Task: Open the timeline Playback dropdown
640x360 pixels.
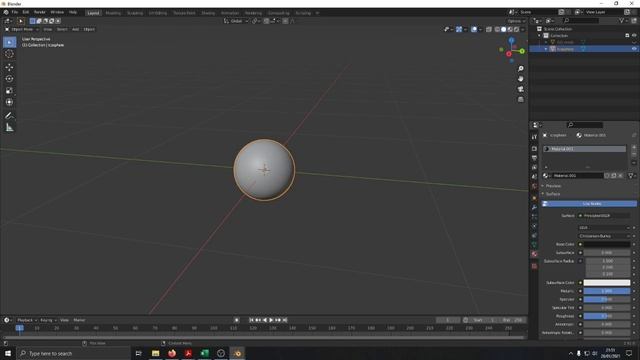Action: coord(27,320)
